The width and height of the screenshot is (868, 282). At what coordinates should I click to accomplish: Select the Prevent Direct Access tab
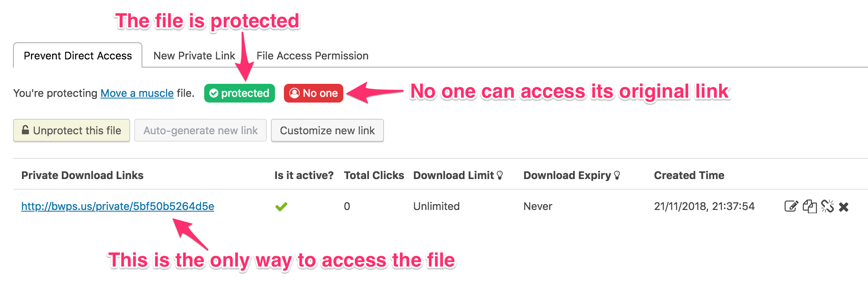tap(78, 56)
